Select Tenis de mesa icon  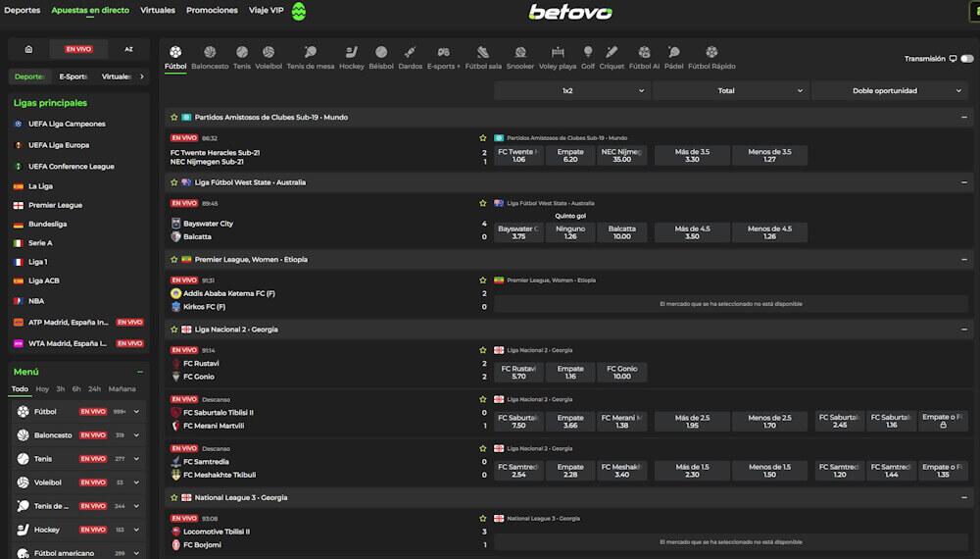pyautogui.click(x=310, y=52)
